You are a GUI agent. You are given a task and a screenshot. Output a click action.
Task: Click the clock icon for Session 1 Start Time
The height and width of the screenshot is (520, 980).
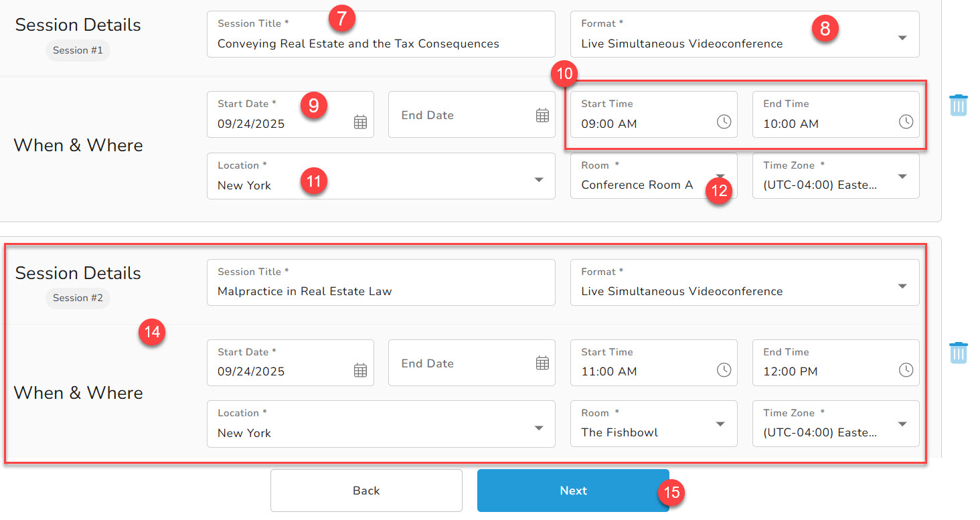click(724, 122)
